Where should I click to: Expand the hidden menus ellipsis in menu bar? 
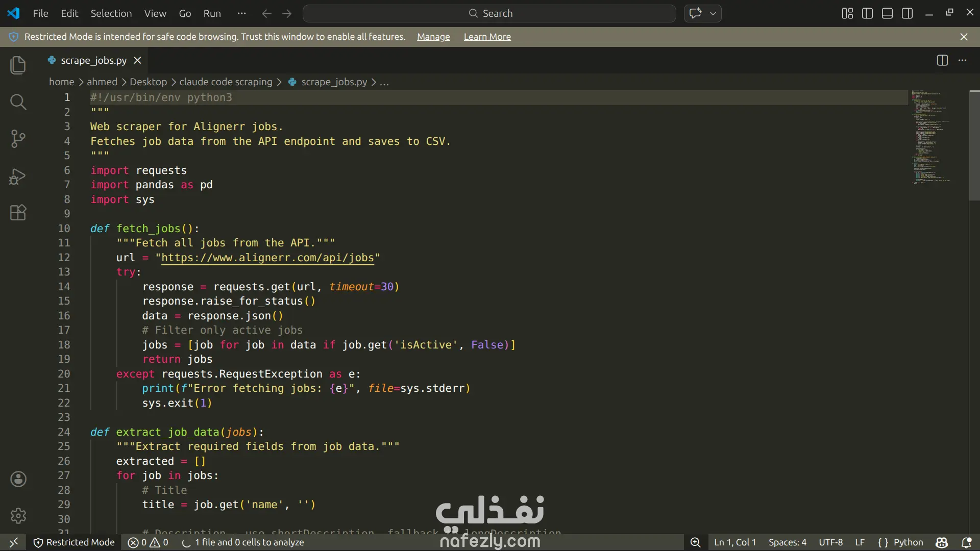click(241, 13)
